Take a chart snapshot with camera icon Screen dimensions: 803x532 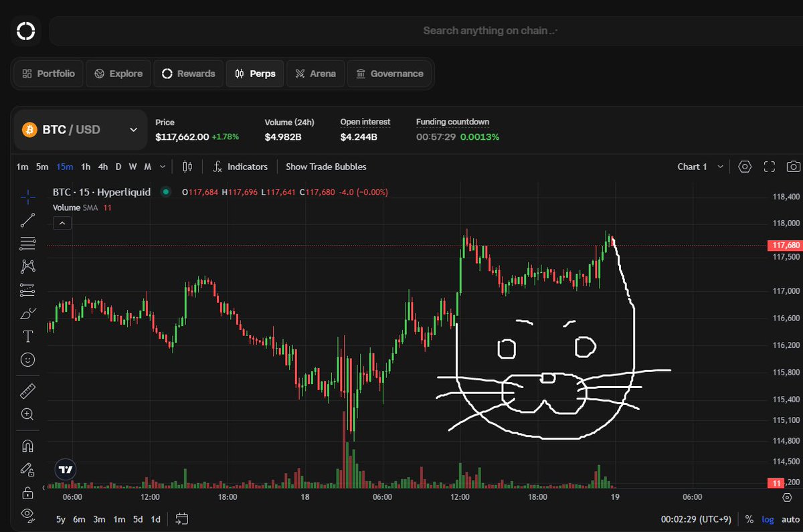tap(793, 167)
